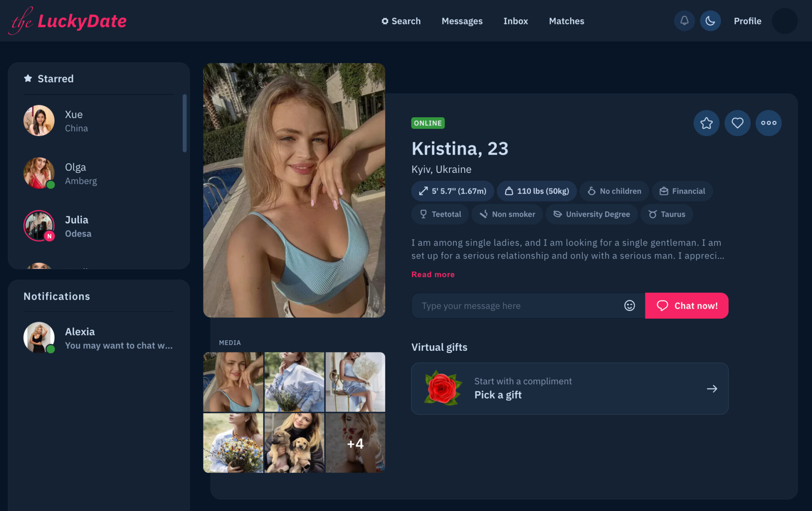The image size is (812, 511).
Task: Open the three-dot options menu on profile
Action: [x=768, y=123]
